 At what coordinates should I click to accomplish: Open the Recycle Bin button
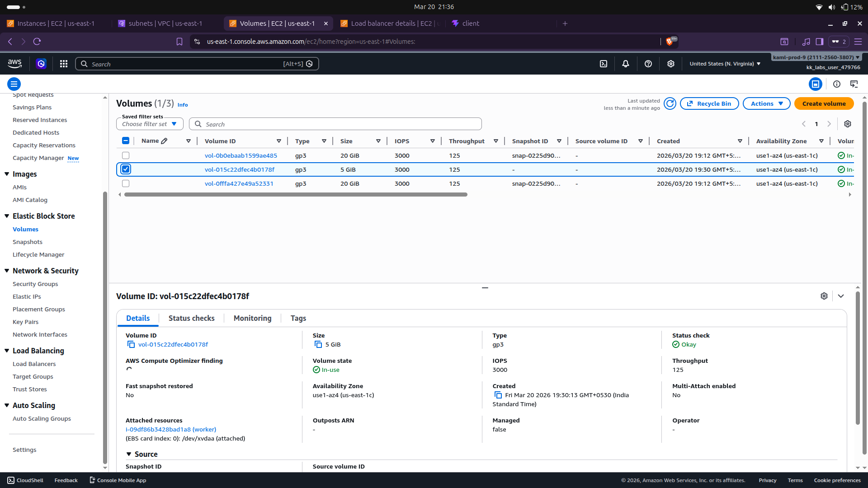coord(709,103)
